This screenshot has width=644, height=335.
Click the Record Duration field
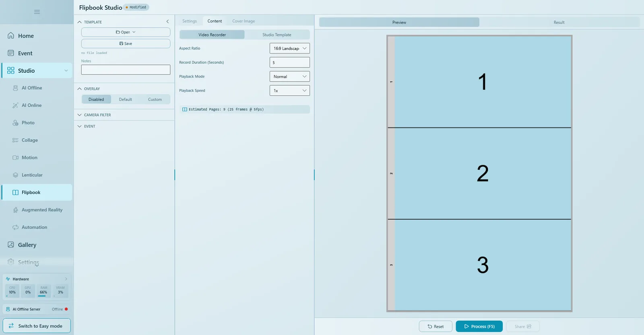point(289,62)
